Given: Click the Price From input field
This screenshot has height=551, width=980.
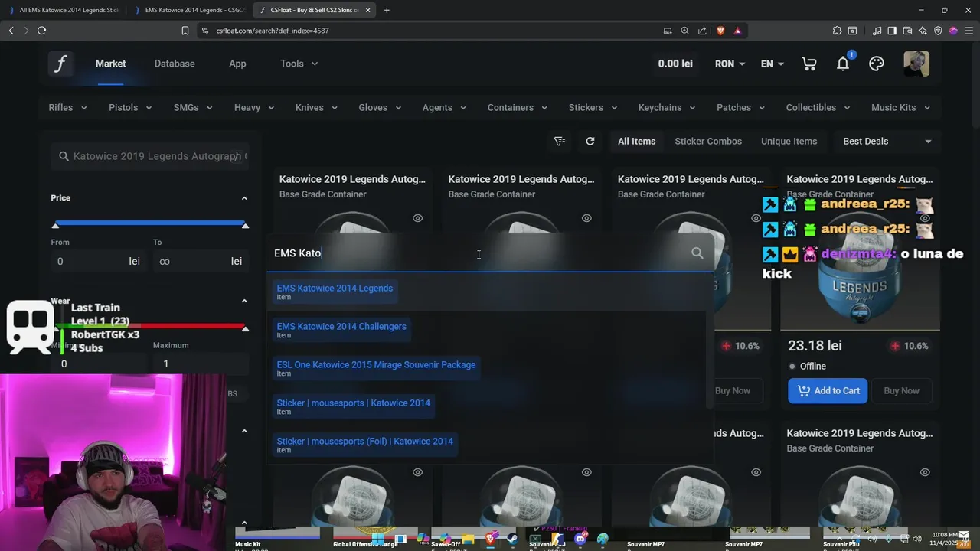Looking at the screenshot, I should [x=98, y=261].
